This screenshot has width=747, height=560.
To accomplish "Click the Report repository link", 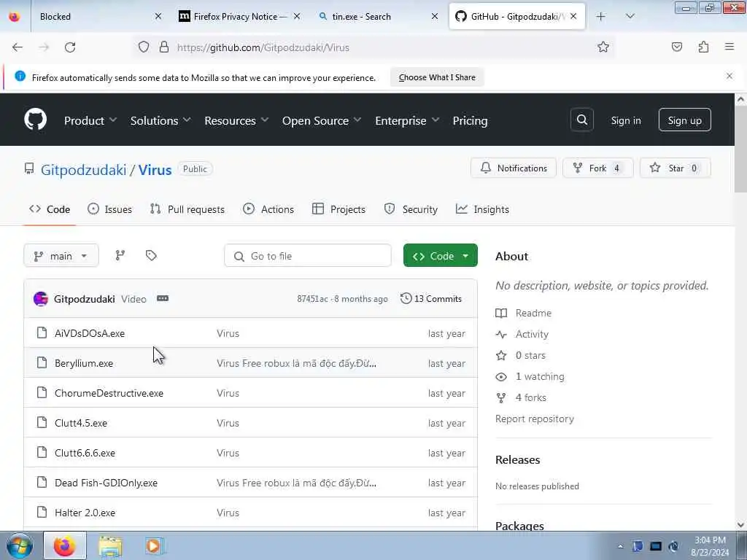I will tap(535, 419).
